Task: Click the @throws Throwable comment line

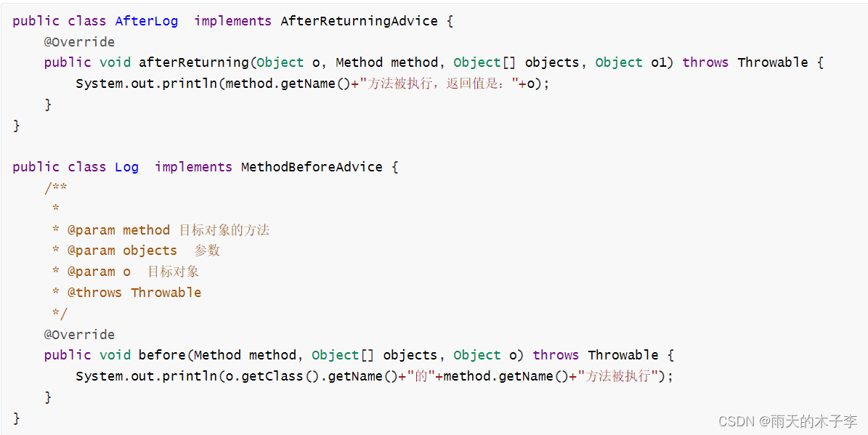Action: pos(127,293)
